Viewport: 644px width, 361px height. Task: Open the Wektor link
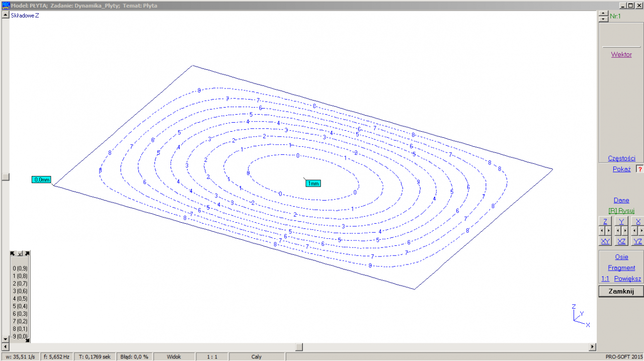click(x=621, y=54)
